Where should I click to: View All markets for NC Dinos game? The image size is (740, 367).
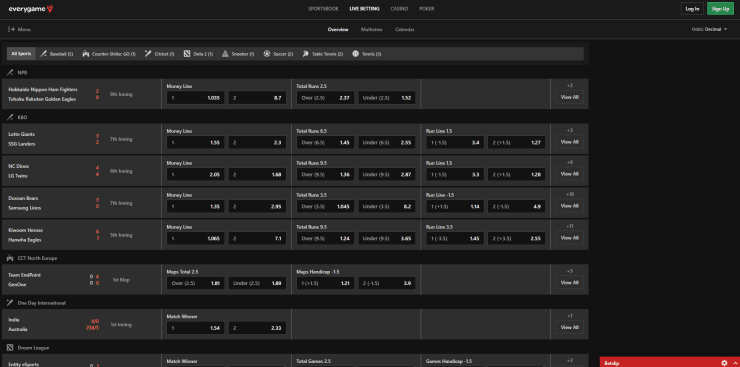569,174
